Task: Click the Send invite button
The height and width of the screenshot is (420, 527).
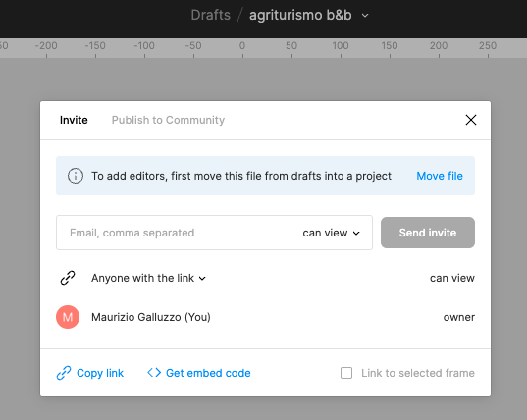Action: point(428,233)
